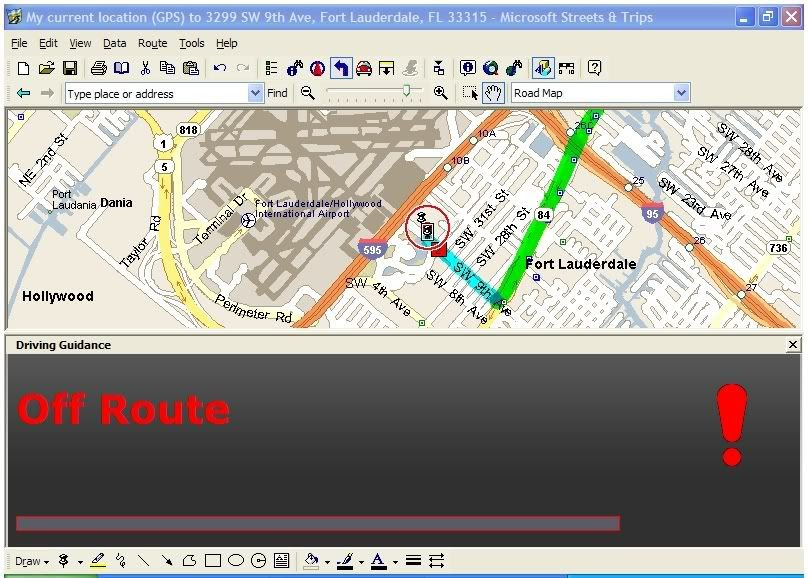Click the open book icon in toolbar
Image resolution: width=808 pixels, height=578 pixels.
pyautogui.click(x=122, y=68)
